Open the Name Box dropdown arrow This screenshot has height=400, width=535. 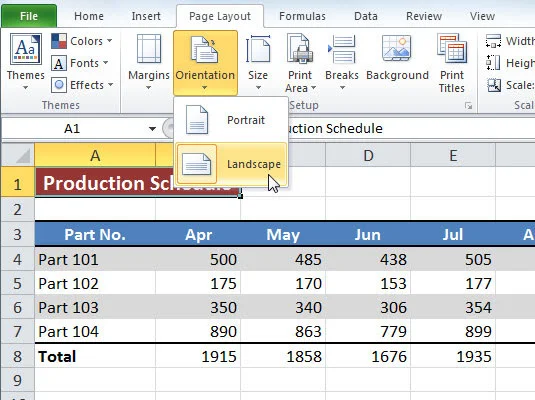152,129
